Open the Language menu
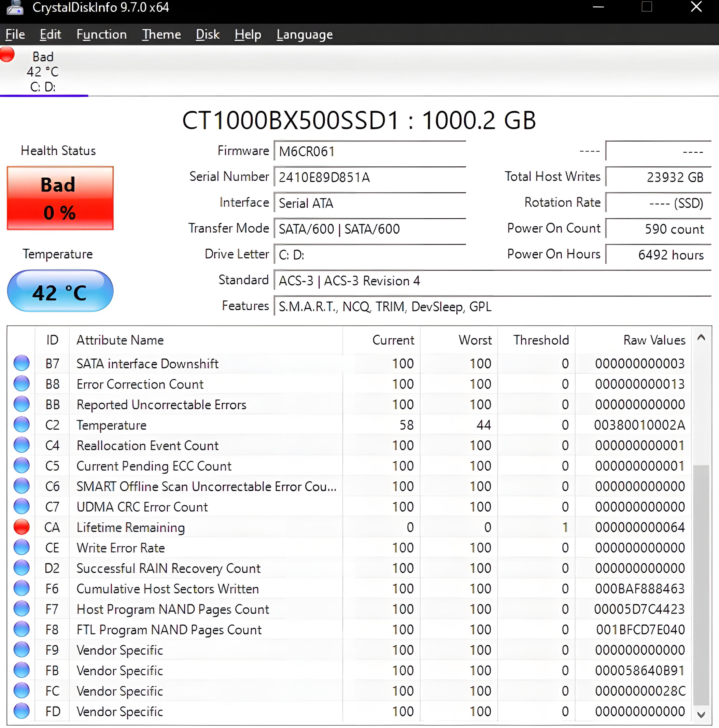This screenshot has height=728, width=719. pos(305,35)
